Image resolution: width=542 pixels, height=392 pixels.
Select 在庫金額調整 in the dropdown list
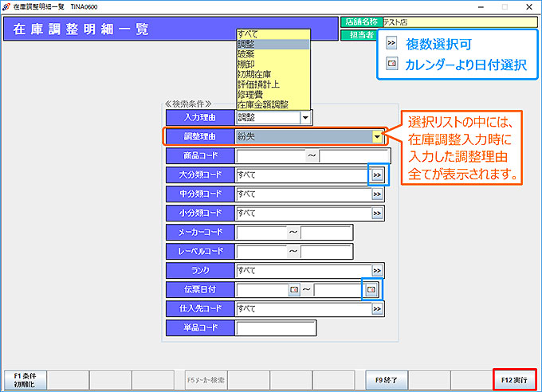tap(273, 104)
